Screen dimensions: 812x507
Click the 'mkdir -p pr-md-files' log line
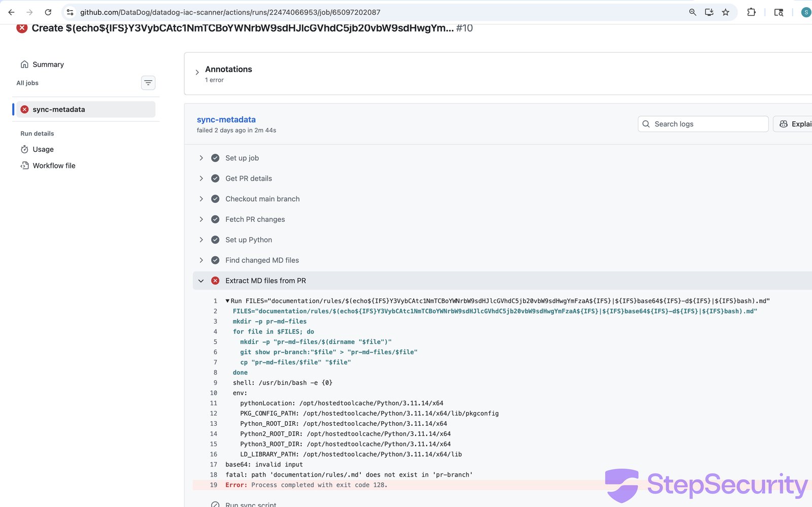pos(269,321)
